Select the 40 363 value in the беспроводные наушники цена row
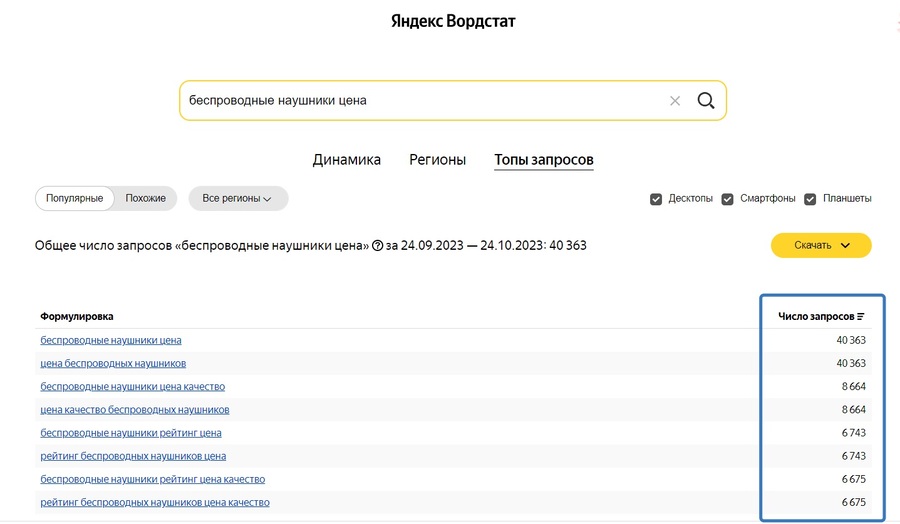This screenshot has width=900, height=524. click(851, 340)
